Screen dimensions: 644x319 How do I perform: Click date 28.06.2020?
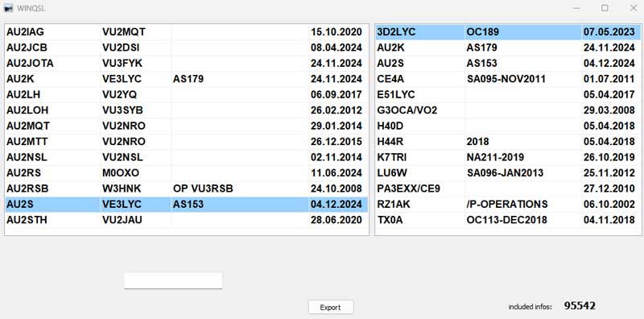tap(336, 220)
